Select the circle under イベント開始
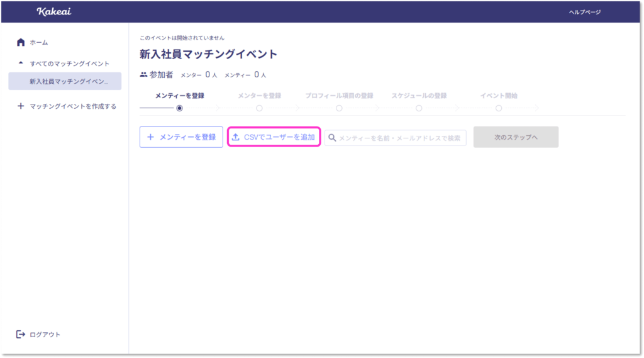Screen dimensions: 644x358 click(499, 108)
